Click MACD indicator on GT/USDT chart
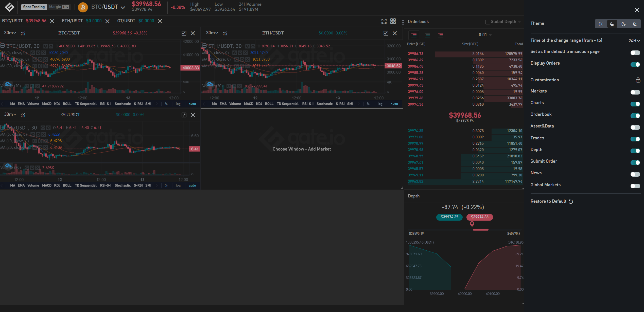 47,186
